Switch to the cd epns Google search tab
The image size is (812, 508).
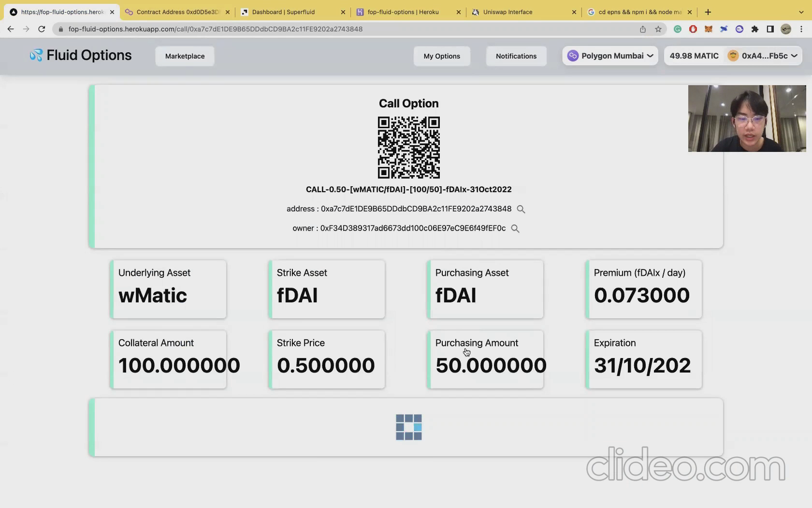(639, 12)
